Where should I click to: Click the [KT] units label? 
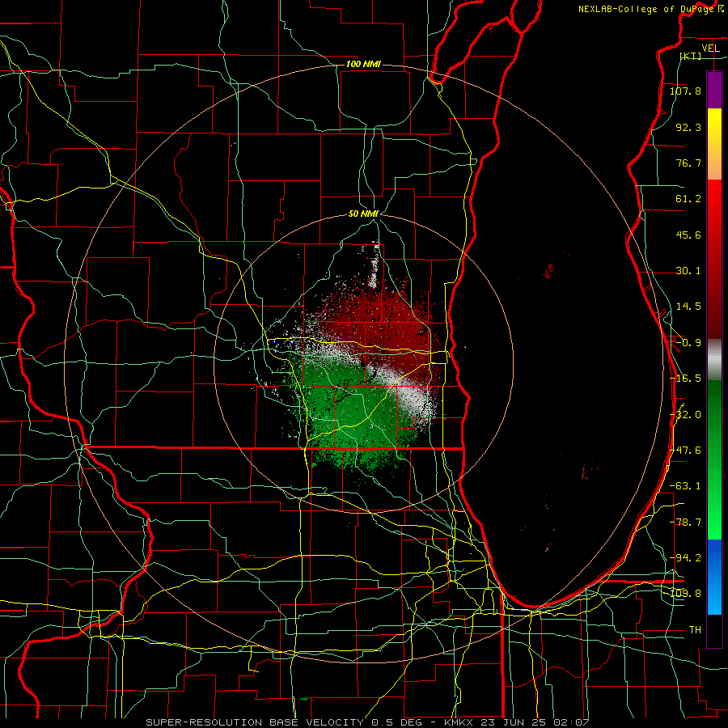click(691, 56)
